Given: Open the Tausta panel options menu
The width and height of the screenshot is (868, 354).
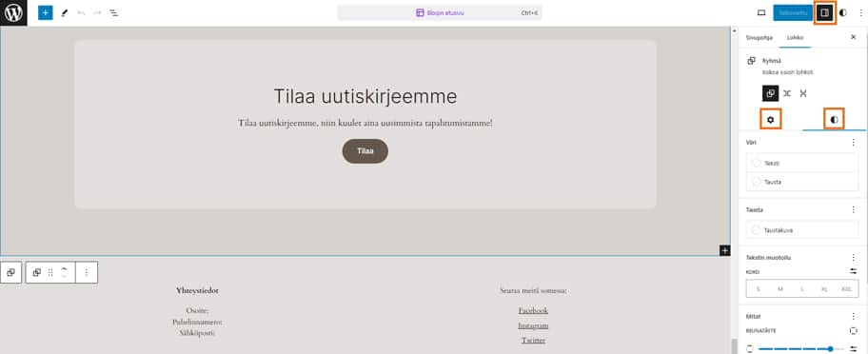Looking at the screenshot, I should tap(853, 210).
